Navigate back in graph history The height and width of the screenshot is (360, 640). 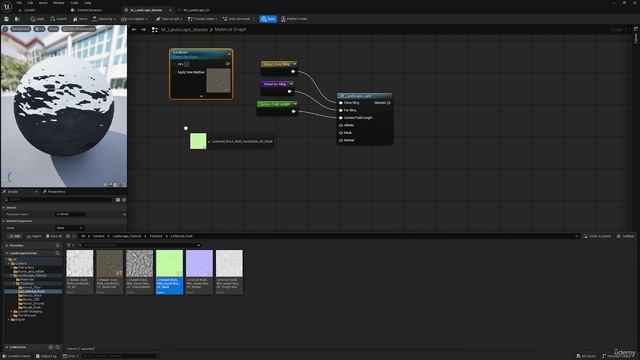[134, 29]
